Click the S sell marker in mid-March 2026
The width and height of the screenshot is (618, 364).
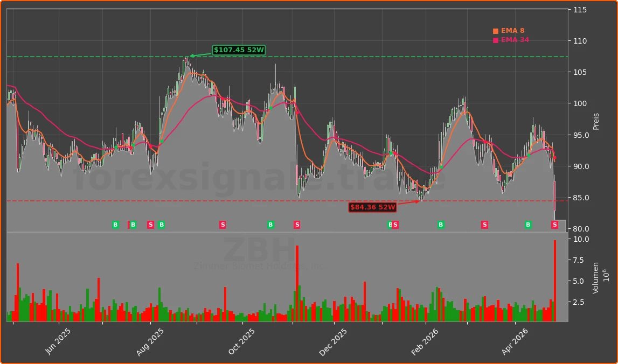tap(484, 225)
